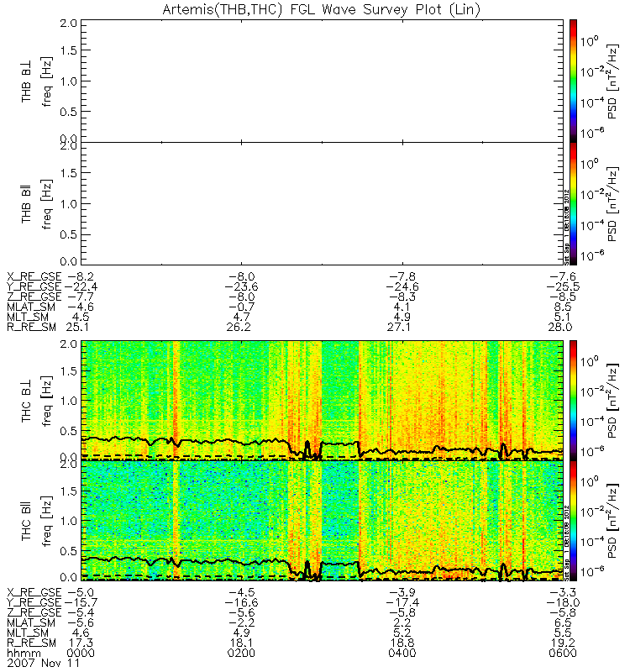Click the time tick label '0600'
This screenshot has height=672, width=630.
563,654
